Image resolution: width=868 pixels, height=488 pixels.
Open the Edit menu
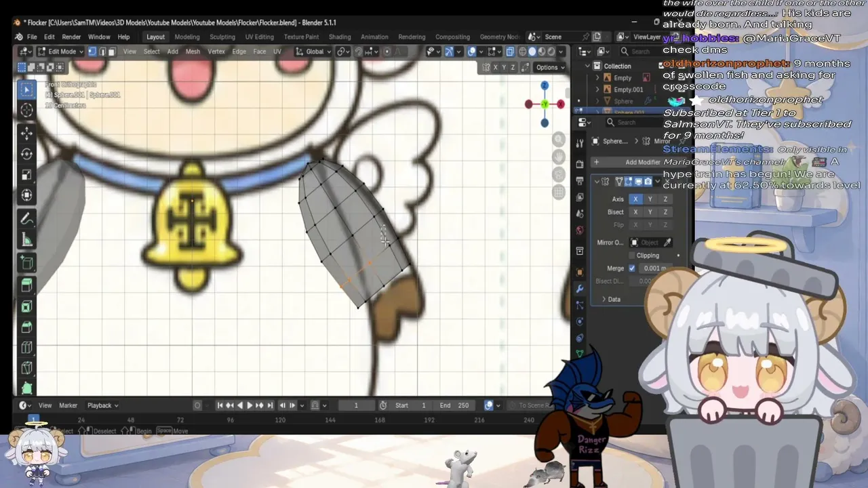click(50, 37)
